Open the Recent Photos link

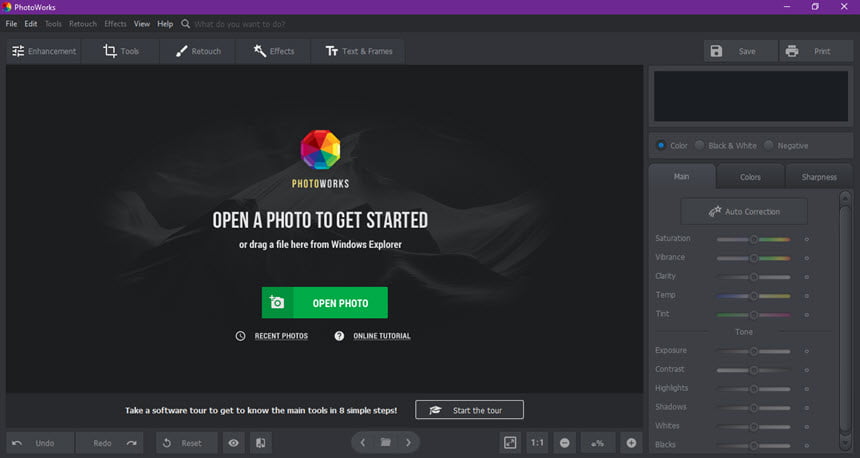tap(281, 336)
